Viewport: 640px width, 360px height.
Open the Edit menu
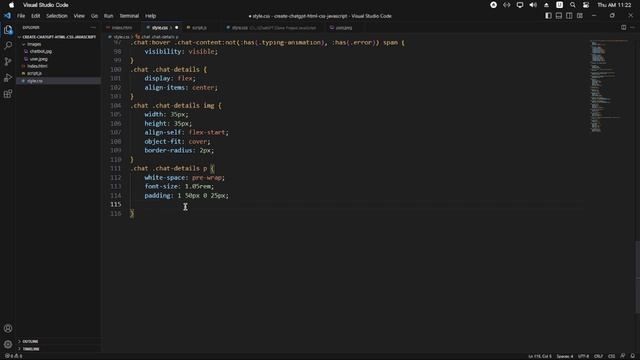point(36,16)
